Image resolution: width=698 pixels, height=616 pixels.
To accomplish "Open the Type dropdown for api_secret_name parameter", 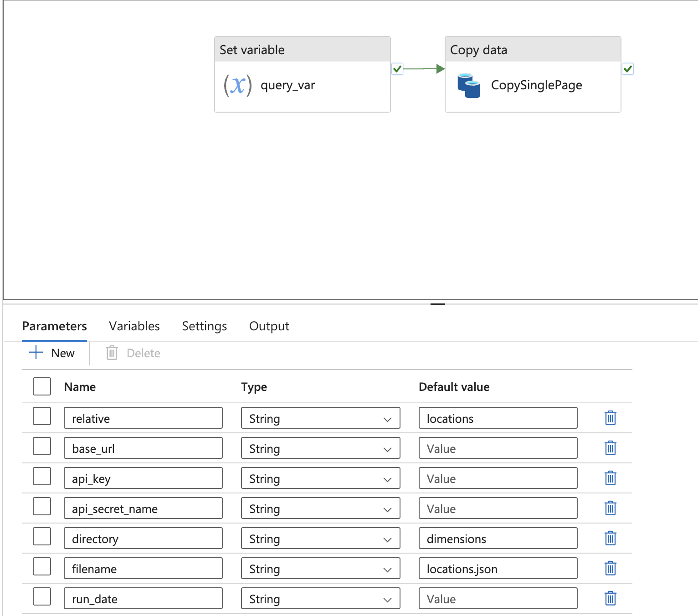I will point(388,508).
